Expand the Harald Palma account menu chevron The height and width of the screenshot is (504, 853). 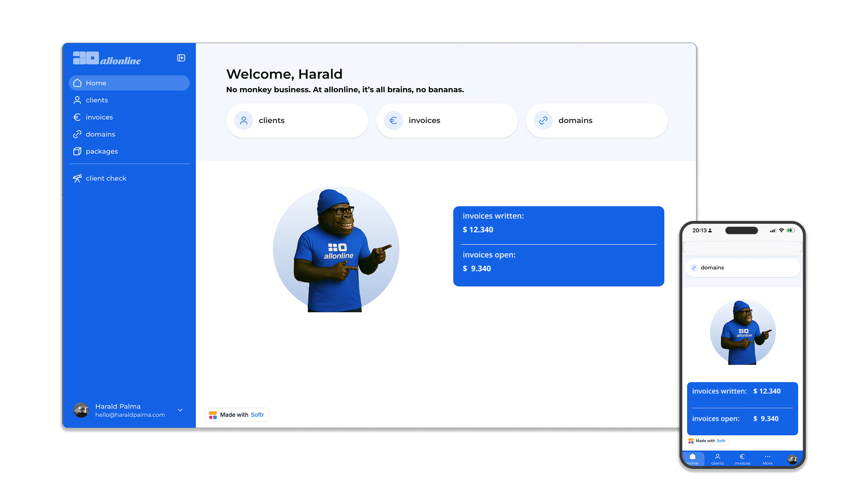coord(180,410)
